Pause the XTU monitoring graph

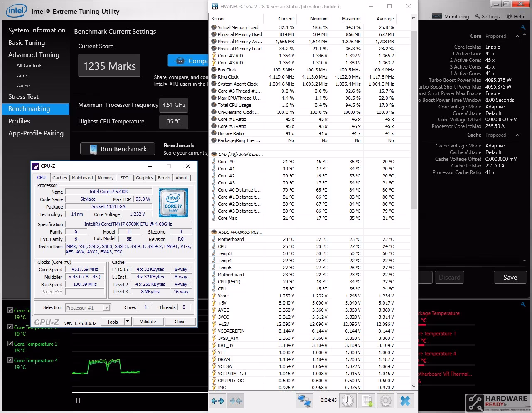point(78,401)
